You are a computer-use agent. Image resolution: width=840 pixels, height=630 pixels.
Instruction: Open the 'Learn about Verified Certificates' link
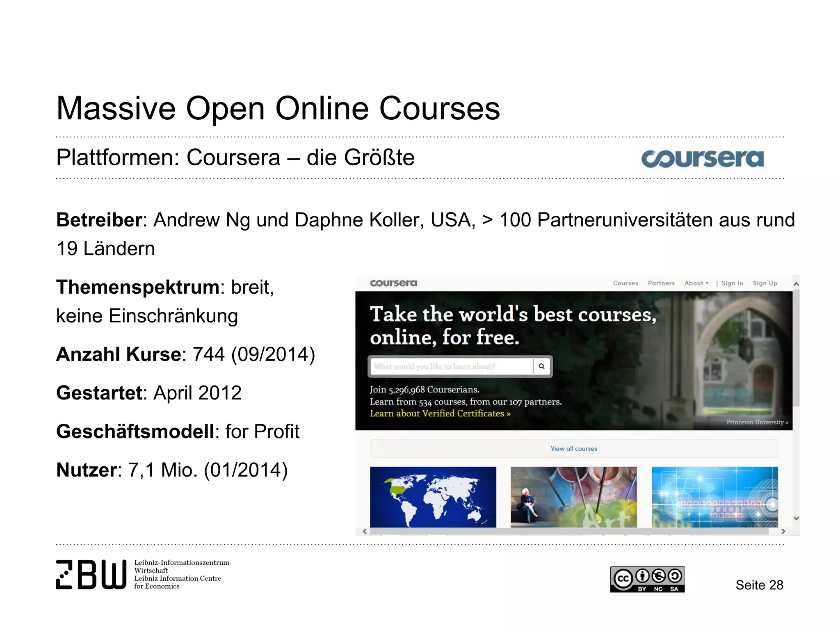point(440,413)
